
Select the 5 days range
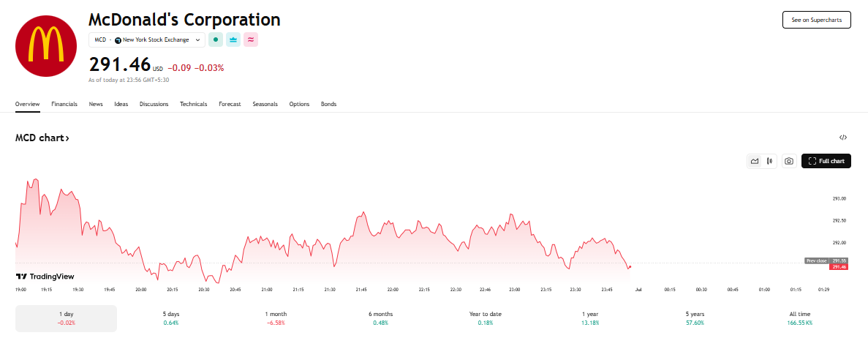[170, 318]
